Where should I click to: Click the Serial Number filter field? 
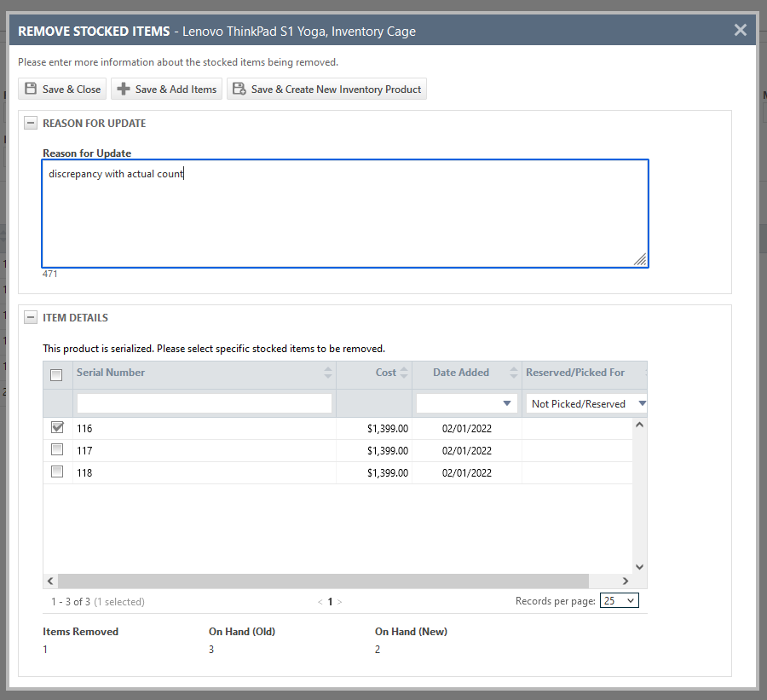tap(205, 403)
